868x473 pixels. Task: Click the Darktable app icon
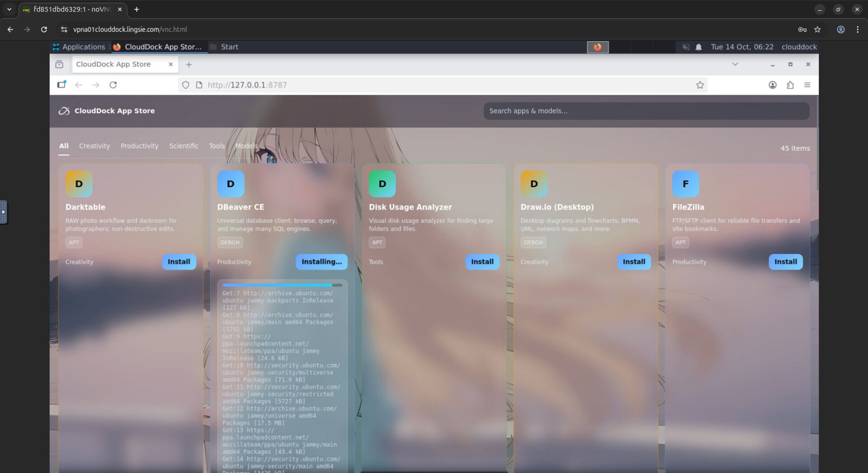tap(79, 184)
